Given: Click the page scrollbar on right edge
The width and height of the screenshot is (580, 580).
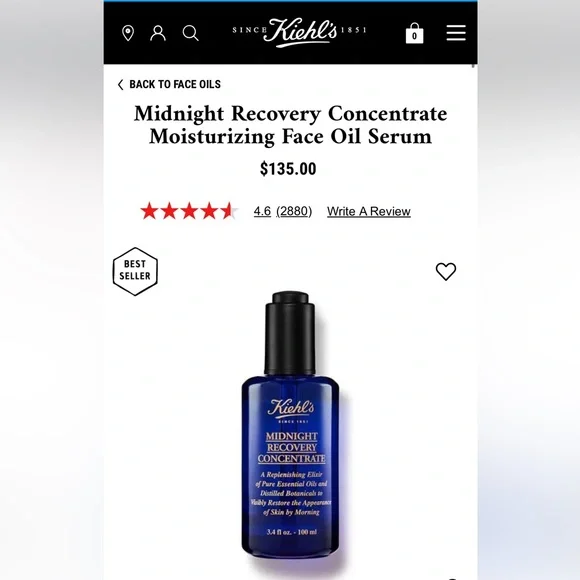Looking at the screenshot, I should (473, 66).
